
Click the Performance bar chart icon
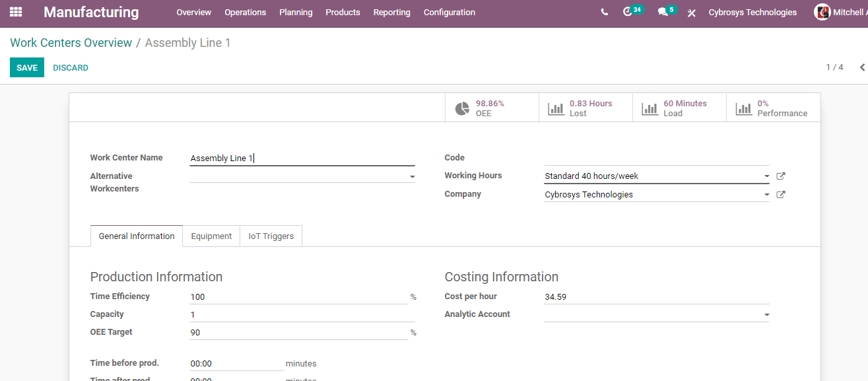pos(744,108)
